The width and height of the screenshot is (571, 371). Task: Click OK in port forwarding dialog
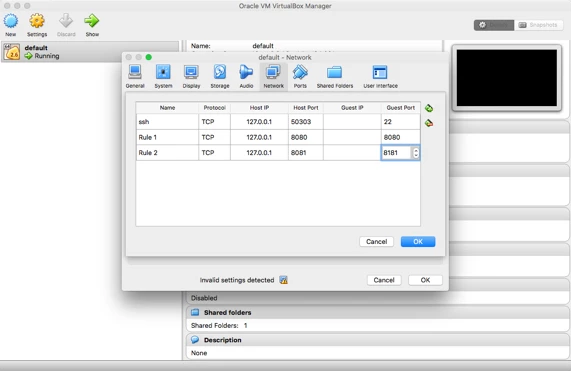[418, 241]
